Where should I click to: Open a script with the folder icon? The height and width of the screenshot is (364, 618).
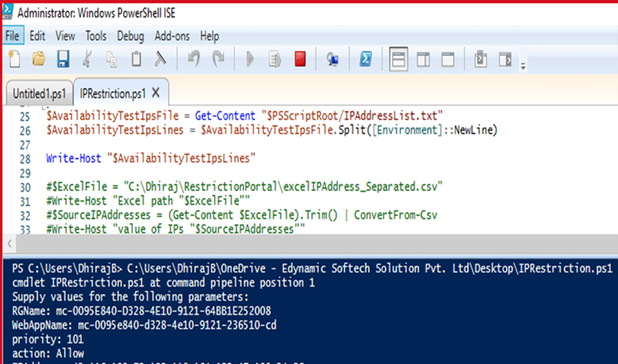point(39,59)
